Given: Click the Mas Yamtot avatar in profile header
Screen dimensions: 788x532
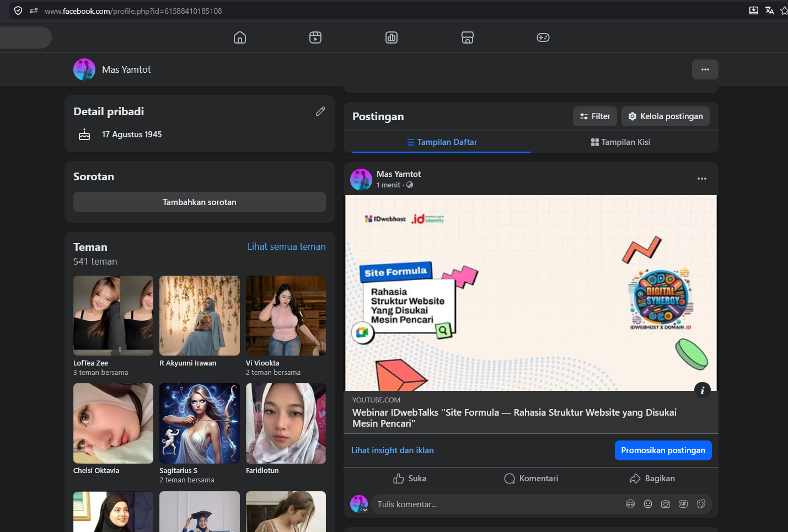Looking at the screenshot, I should click(x=84, y=69).
